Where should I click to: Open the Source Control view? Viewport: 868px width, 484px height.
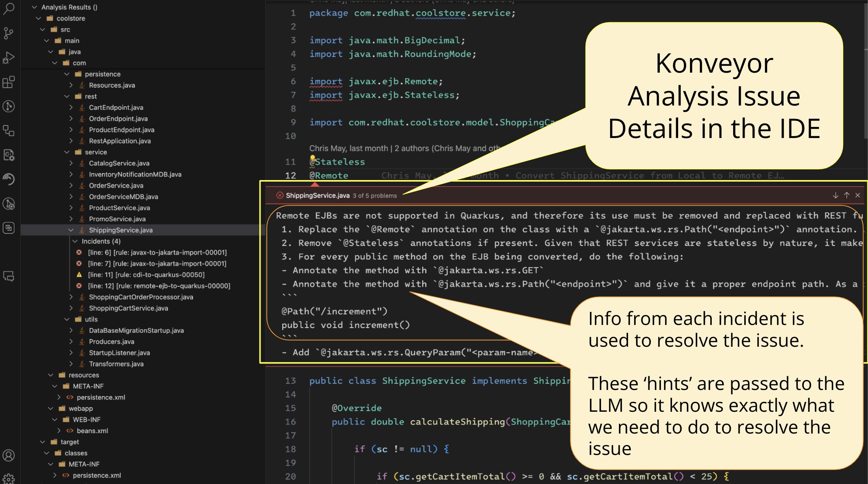(8, 34)
